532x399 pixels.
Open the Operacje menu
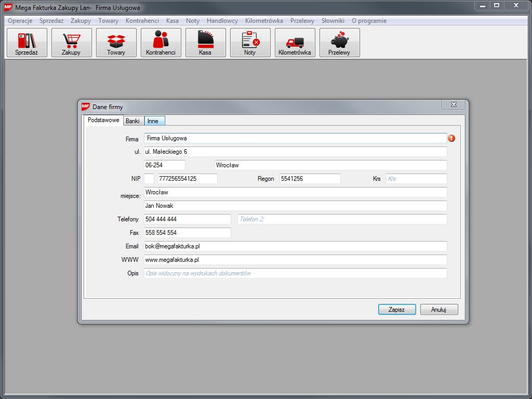coord(20,21)
